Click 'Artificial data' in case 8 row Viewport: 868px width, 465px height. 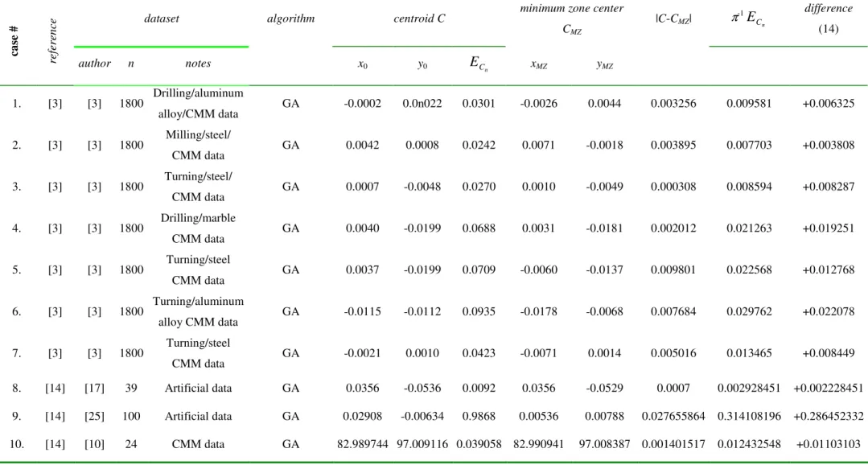click(x=198, y=389)
